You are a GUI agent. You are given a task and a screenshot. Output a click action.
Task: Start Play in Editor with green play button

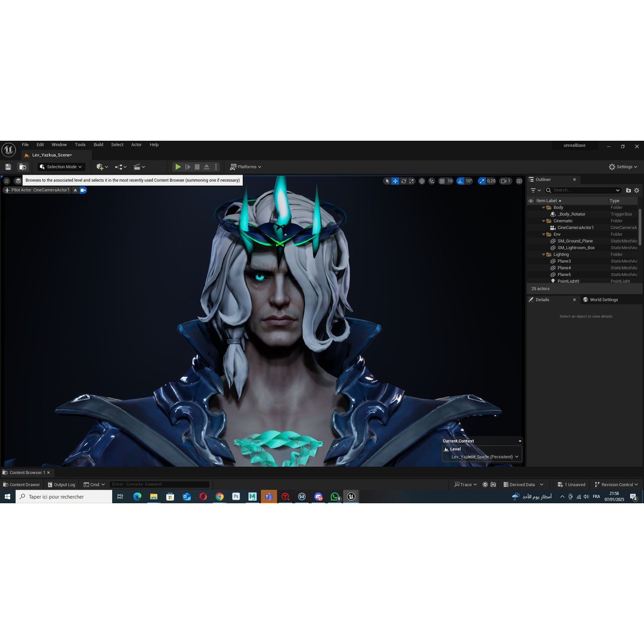point(178,167)
